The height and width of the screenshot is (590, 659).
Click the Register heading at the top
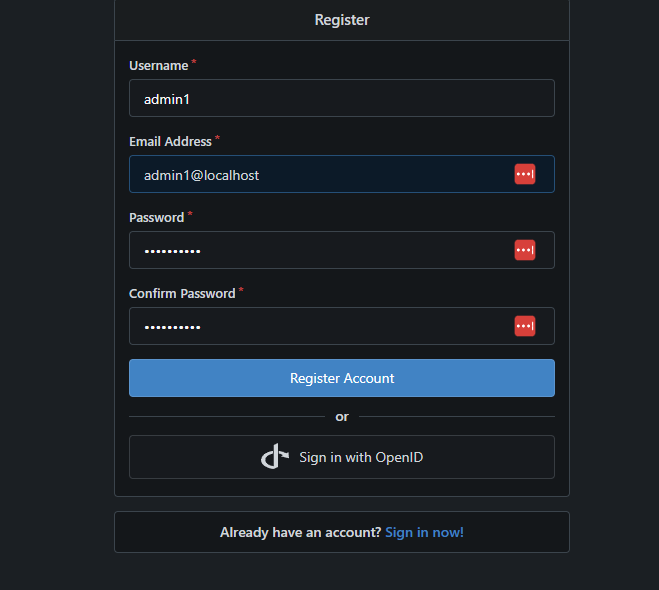[342, 19]
